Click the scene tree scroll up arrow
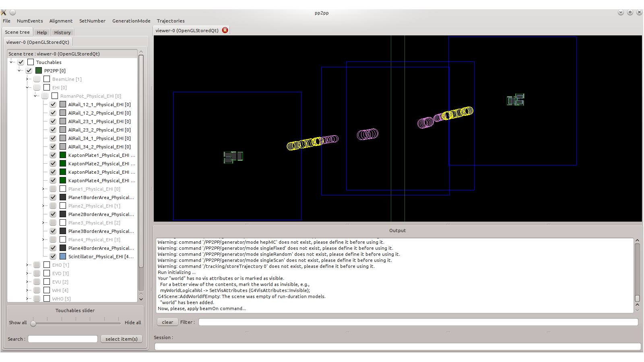This screenshot has height=362, width=644. click(x=141, y=52)
